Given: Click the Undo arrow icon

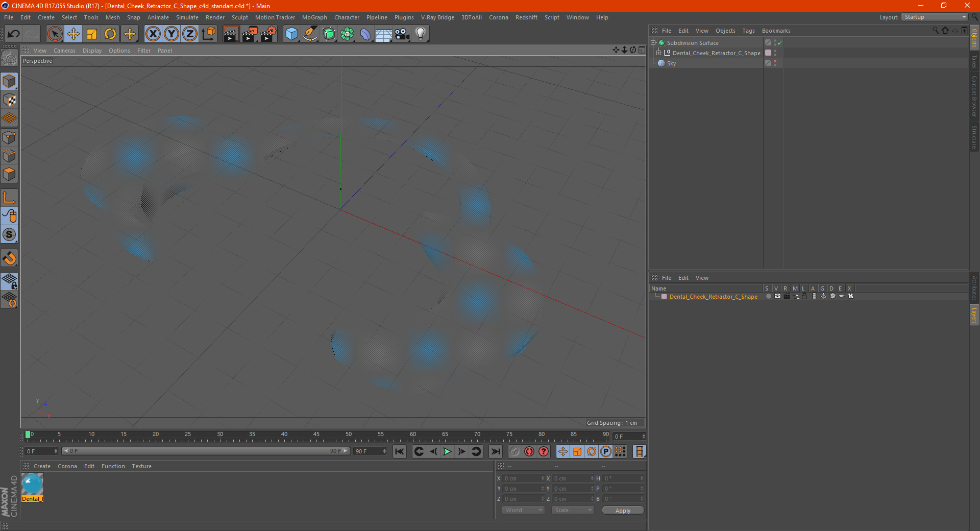Looking at the screenshot, I should (x=14, y=34).
